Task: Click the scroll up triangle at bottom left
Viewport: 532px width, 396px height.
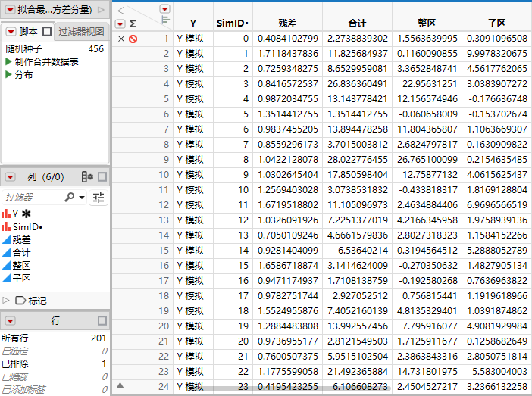Action: click(x=120, y=385)
